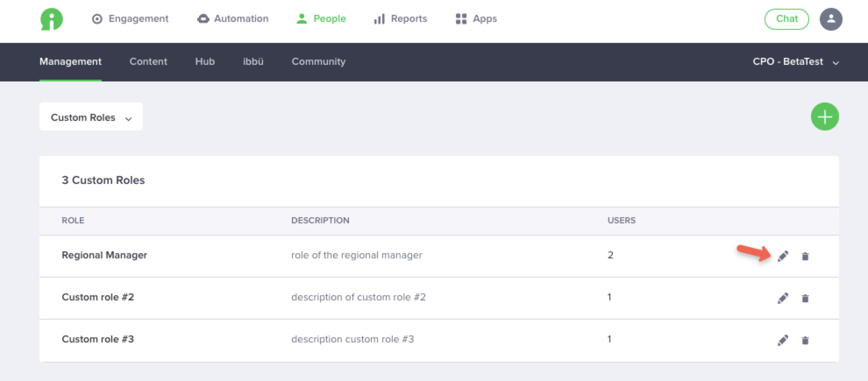This screenshot has width=868, height=381.
Task: Select the Custom role #2 name
Action: (x=98, y=297)
